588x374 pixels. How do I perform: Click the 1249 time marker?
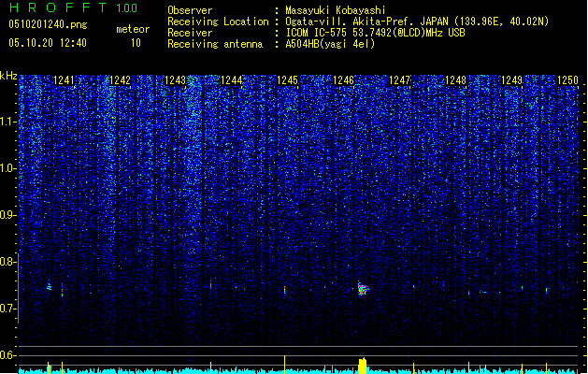512,80
